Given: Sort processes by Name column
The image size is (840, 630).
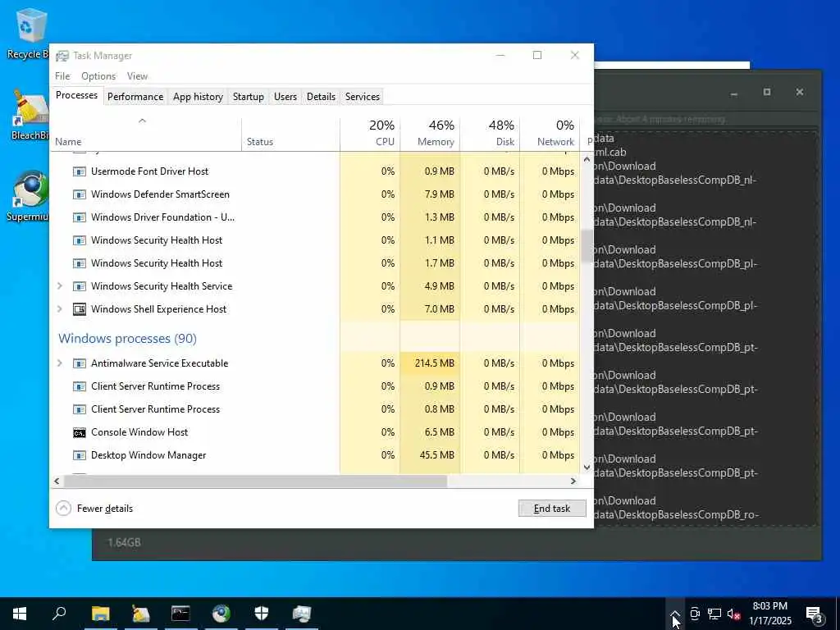Looking at the screenshot, I should click(x=145, y=134).
